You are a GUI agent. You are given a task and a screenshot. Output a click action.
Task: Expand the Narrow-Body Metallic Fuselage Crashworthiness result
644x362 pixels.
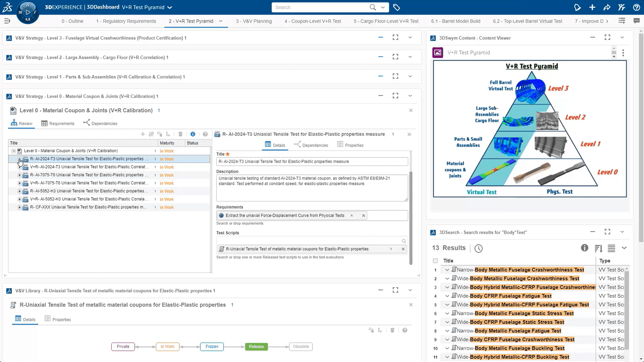pos(447,270)
